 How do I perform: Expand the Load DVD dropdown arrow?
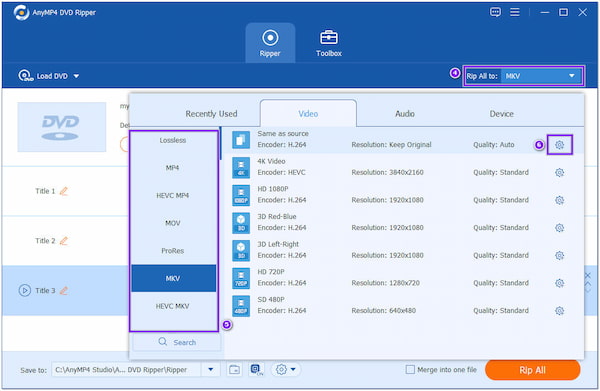tap(77, 76)
